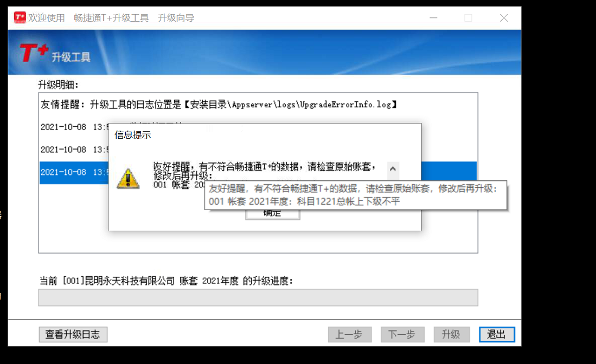Click the up arrow beside the dialog message
The height and width of the screenshot is (364, 596).
point(393,168)
